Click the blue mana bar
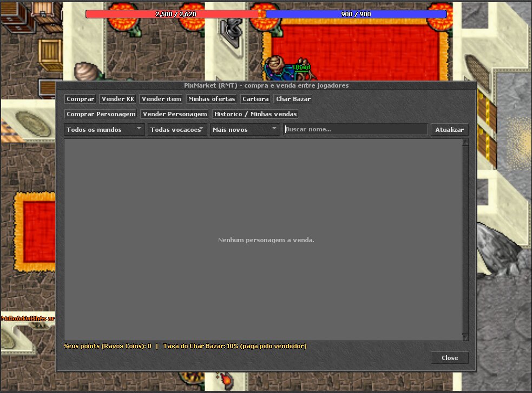This screenshot has height=393, width=532. [356, 14]
